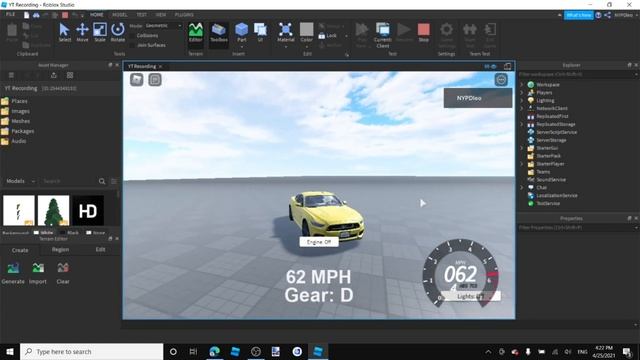Expand the StarterPlayer node
The height and width of the screenshot is (360, 640).
click(x=522, y=164)
